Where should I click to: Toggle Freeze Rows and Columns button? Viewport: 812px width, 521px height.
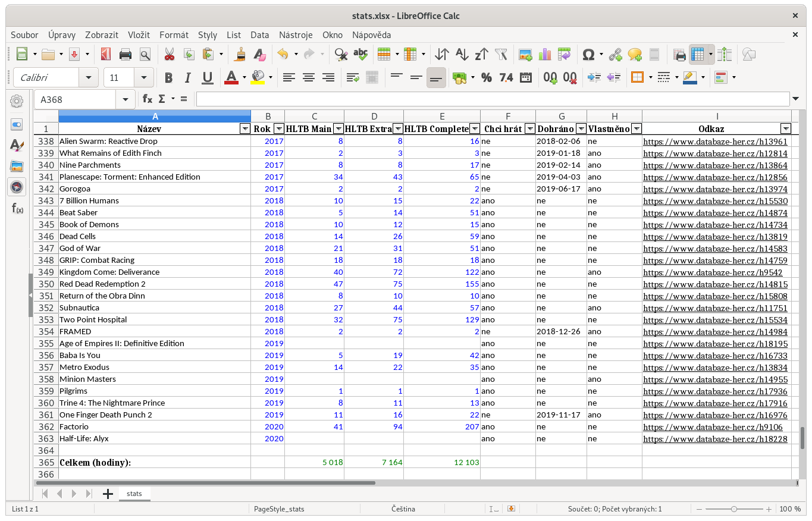point(698,55)
